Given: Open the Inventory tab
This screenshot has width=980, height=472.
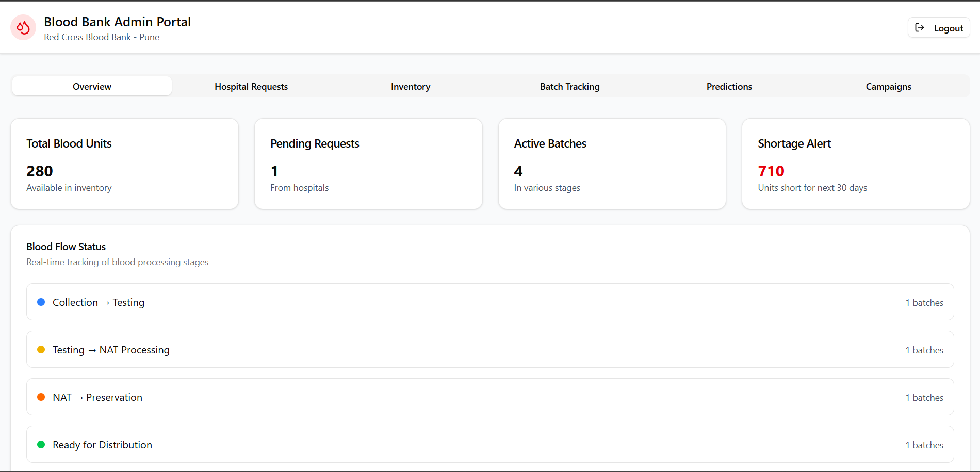Looking at the screenshot, I should coord(411,86).
